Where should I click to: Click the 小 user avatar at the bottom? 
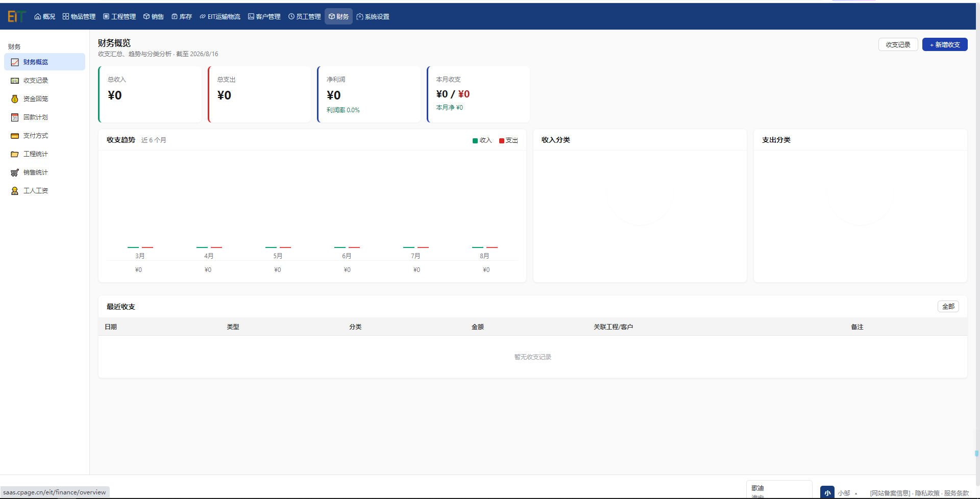(827, 492)
